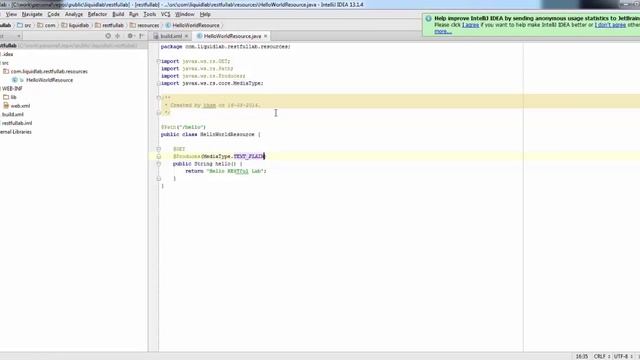Open the Analyze menu
Screen dimensions: 640x360
tap(74, 14)
